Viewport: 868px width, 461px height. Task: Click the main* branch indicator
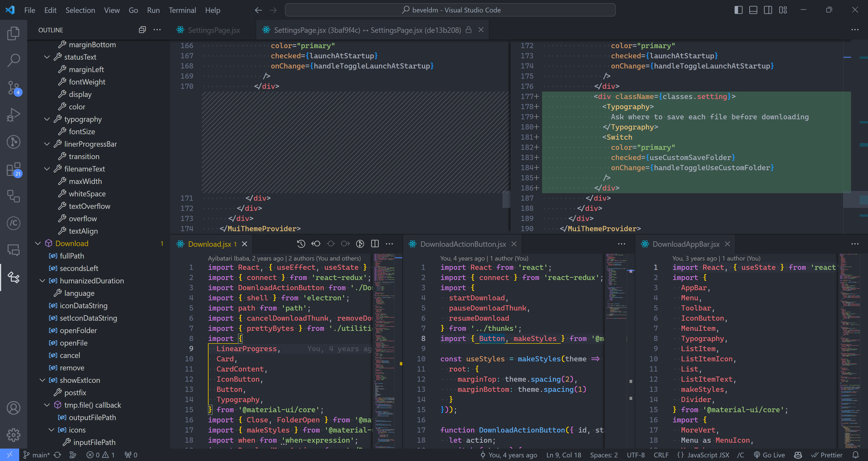36,455
